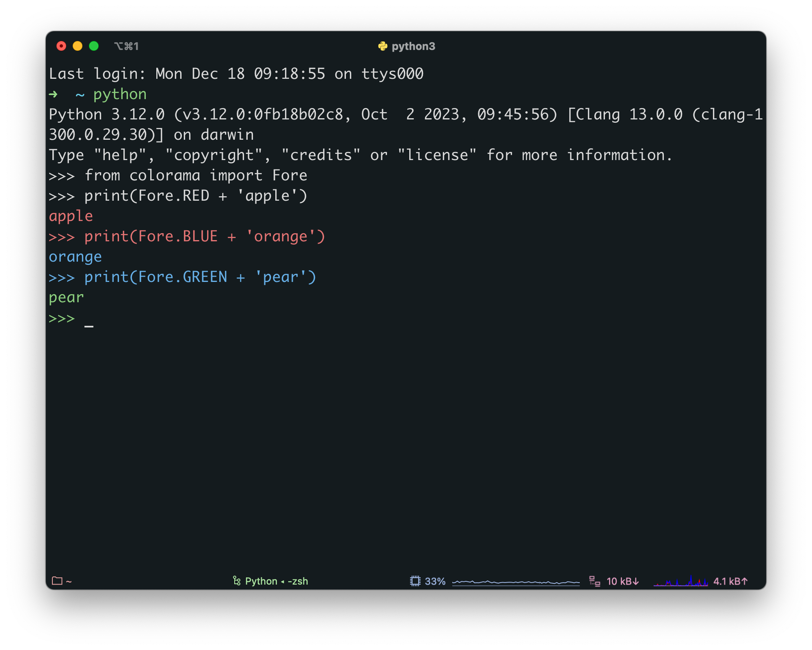Screen dimensions: 812x650
Task: Click the green arrow shell prompt
Action: [53, 95]
